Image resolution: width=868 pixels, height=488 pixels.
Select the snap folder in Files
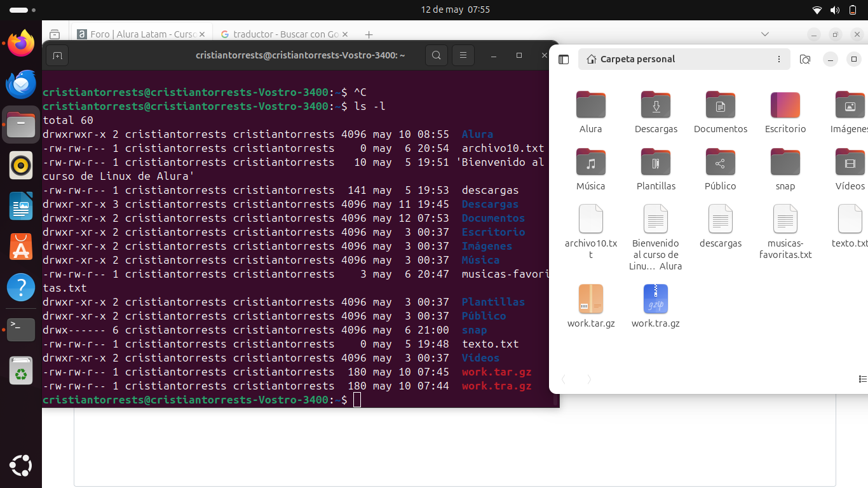click(785, 170)
